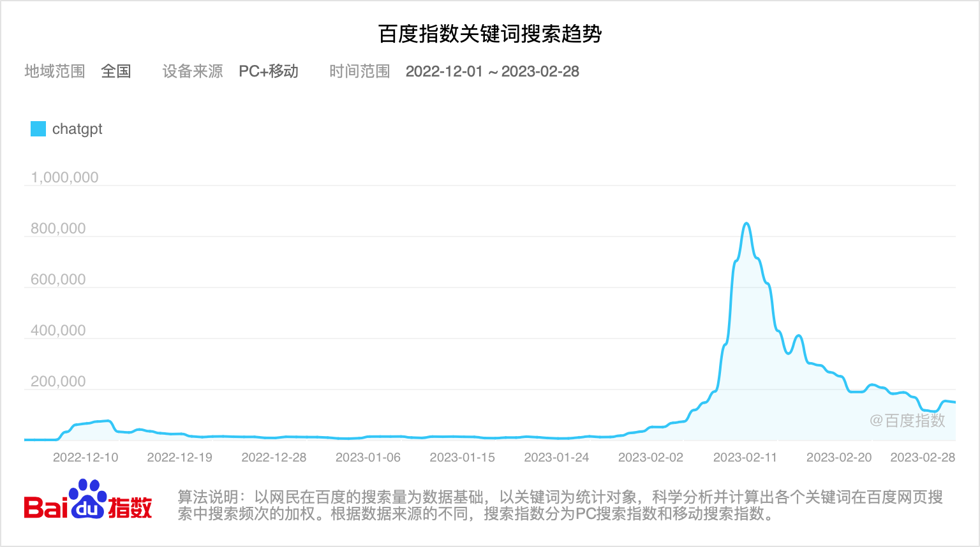This screenshot has width=980, height=547.
Task: Click the 2023-01-24 x-axis date
Action: coord(556,457)
